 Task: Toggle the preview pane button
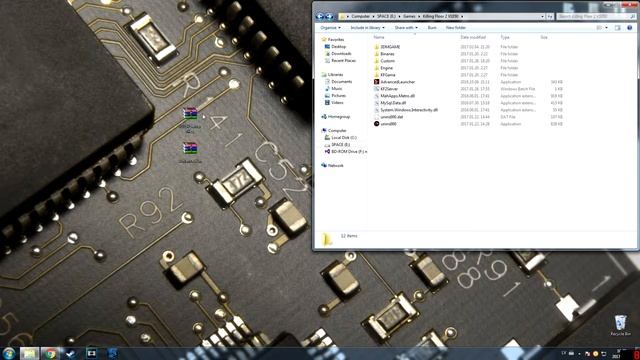[x=618, y=28]
